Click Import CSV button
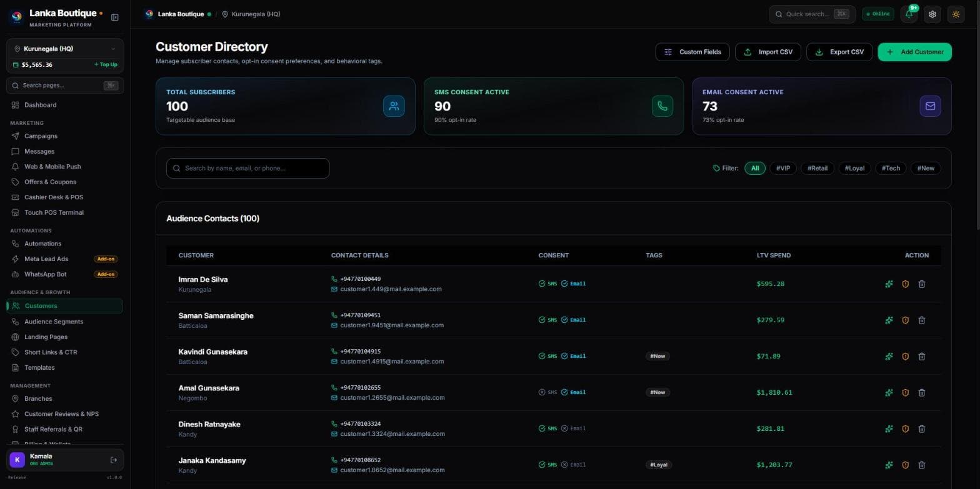 (x=769, y=52)
